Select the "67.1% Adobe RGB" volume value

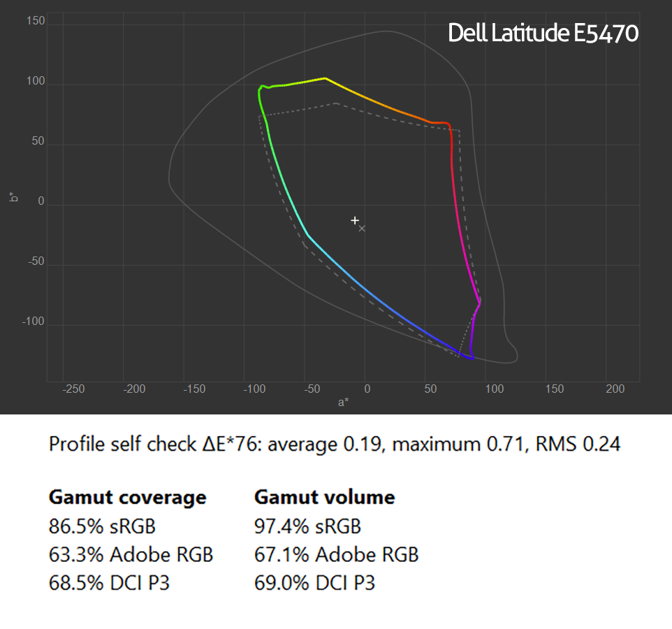pos(337,554)
